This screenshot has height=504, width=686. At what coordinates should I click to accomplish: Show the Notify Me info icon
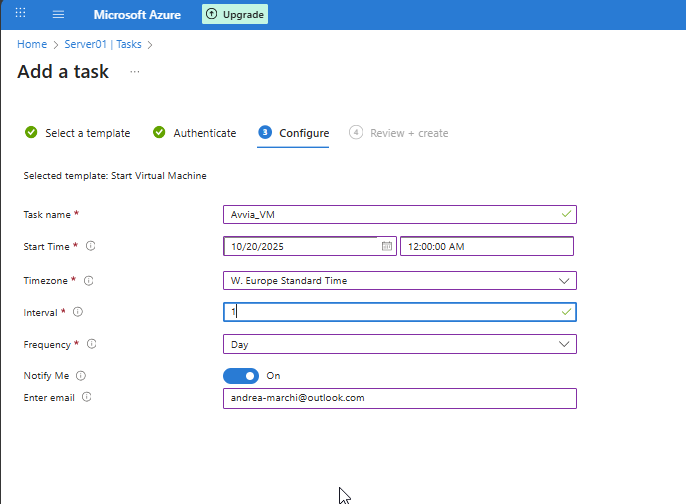coord(81,375)
